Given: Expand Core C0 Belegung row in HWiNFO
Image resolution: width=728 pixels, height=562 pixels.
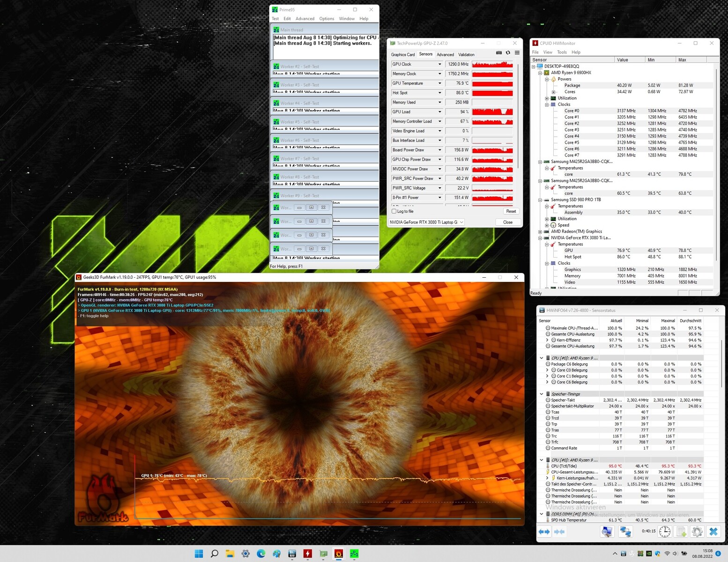Looking at the screenshot, I should [x=547, y=370].
